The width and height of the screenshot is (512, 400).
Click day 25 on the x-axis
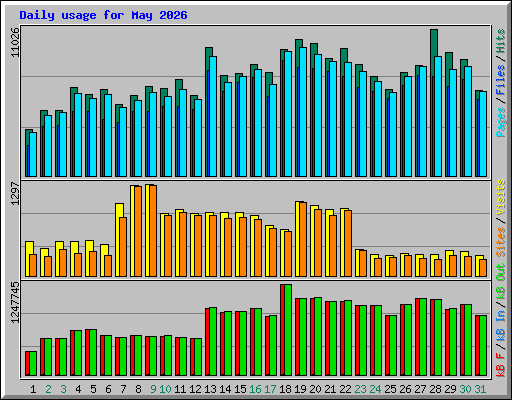[x=390, y=389]
